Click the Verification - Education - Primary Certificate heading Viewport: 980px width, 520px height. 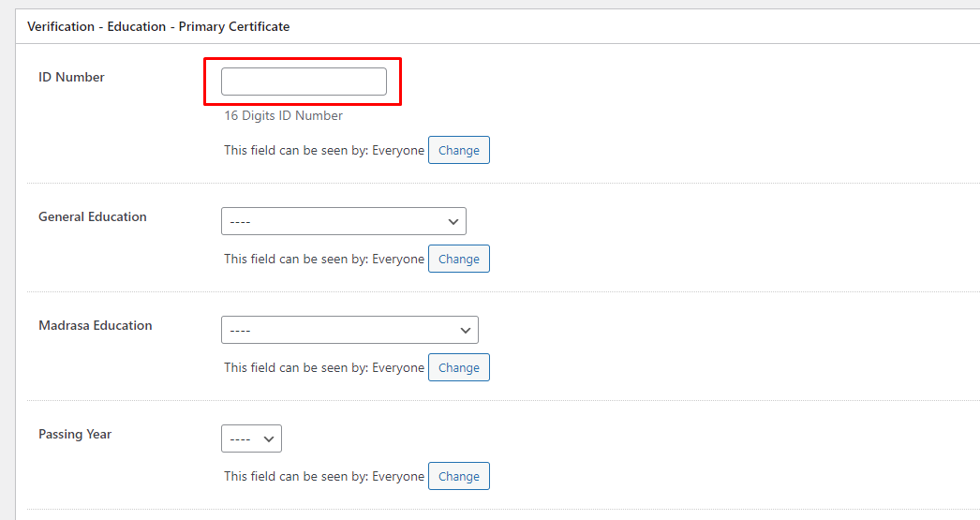[x=158, y=27]
